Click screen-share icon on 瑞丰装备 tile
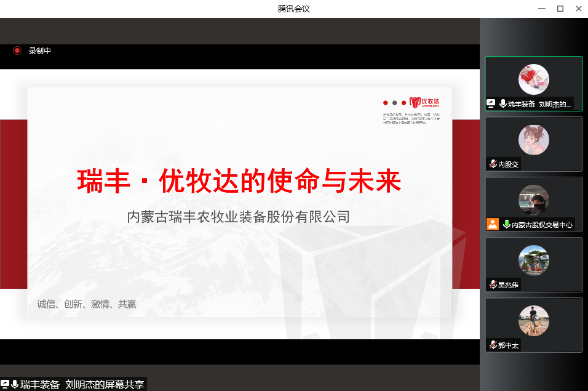The width and height of the screenshot is (588, 391). tap(491, 103)
